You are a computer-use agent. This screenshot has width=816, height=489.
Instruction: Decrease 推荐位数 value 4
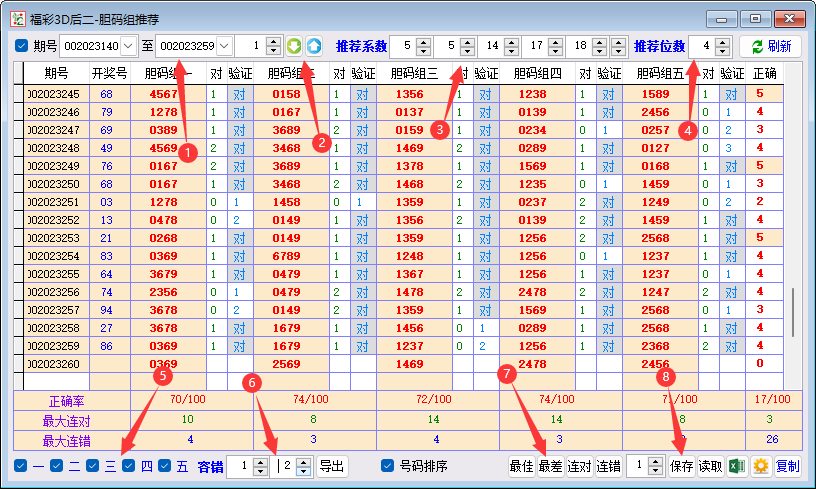tap(722, 50)
